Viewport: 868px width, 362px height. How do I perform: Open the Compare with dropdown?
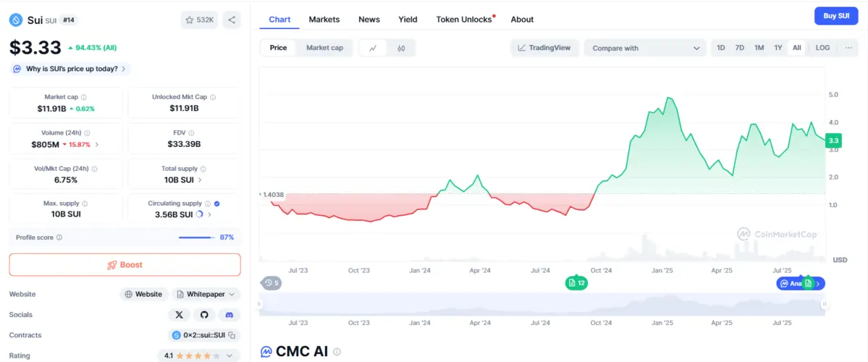[x=645, y=48]
